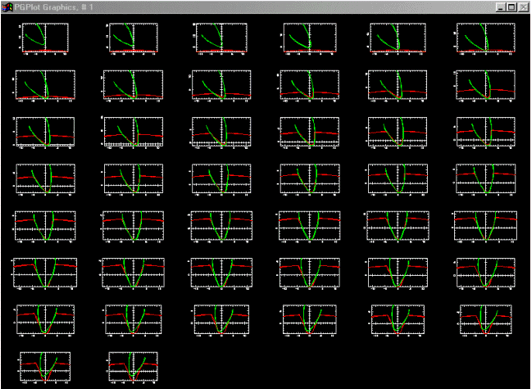The image size is (531, 389).
Task: Click the PGPlot Graphics window icon
Action: pos(7,7)
